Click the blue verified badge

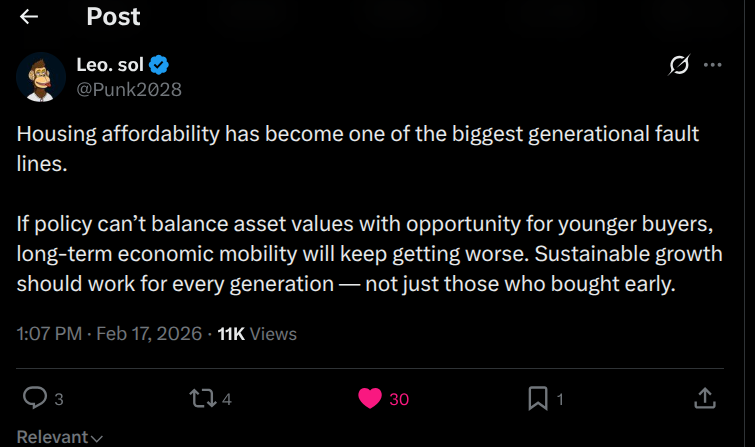(159, 66)
